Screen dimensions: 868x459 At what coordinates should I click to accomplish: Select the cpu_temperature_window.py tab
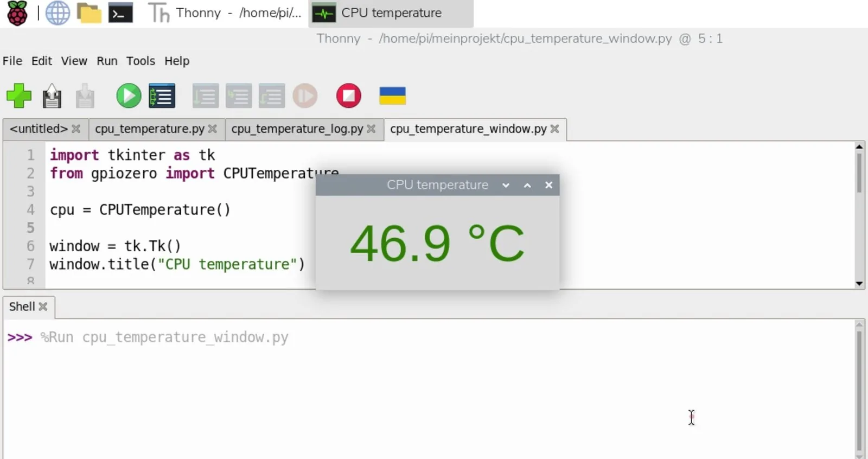(468, 129)
